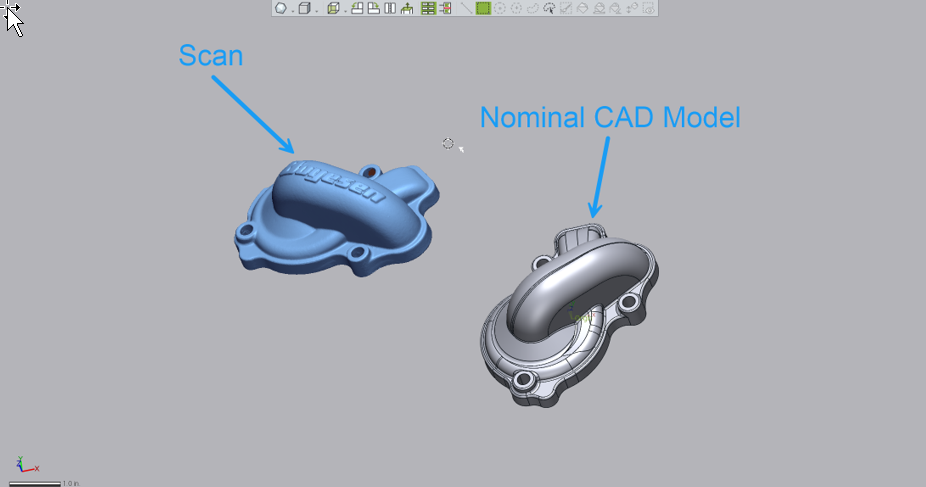
Task: Click the bucket with curve selection icon
Action: (615, 8)
